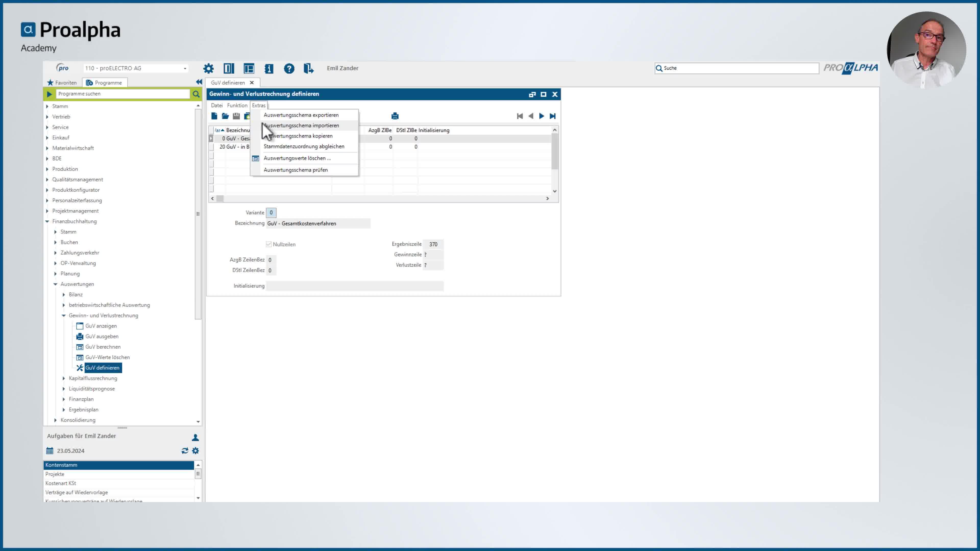980x551 pixels.
Task: Collapse the navigation panel with the double arrow
Action: pyautogui.click(x=199, y=82)
